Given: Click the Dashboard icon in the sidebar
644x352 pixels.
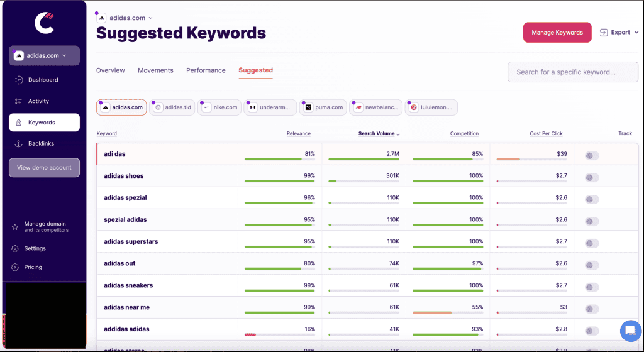Looking at the screenshot, I should [18, 80].
